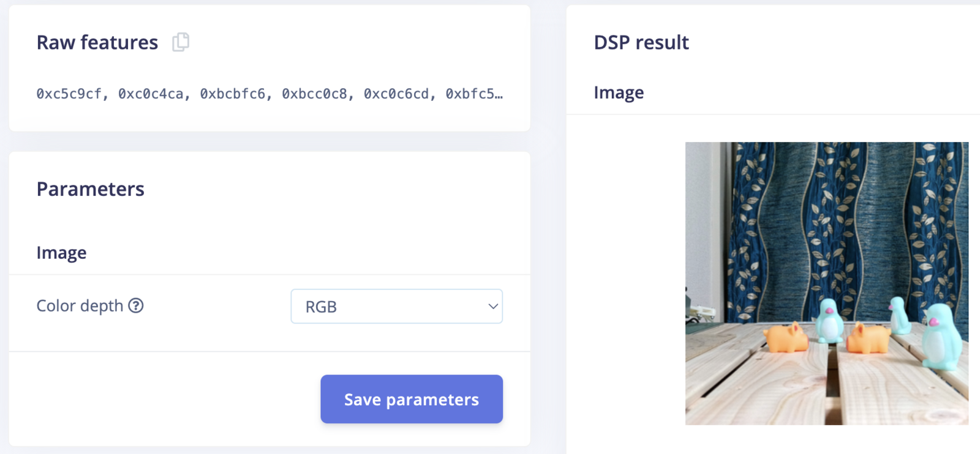Screen dimensions: 980x454
Task: Open the Color depth help tooltip icon
Action: click(136, 305)
